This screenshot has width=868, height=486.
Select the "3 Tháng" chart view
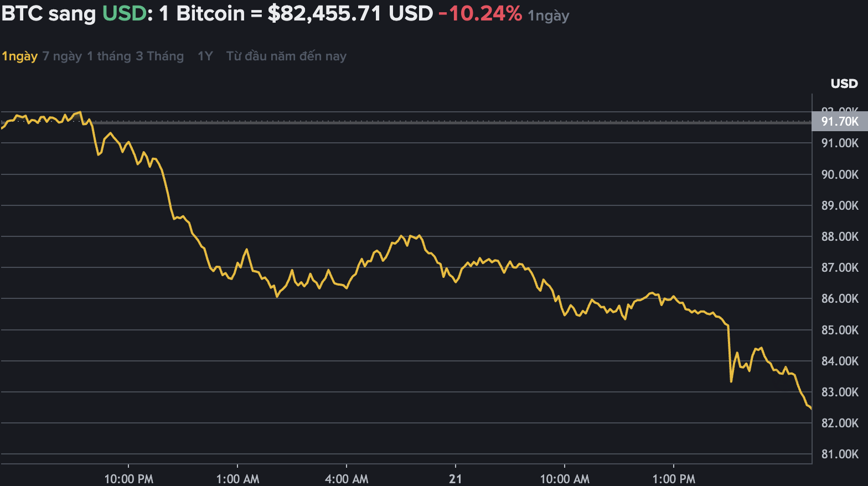(x=159, y=56)
